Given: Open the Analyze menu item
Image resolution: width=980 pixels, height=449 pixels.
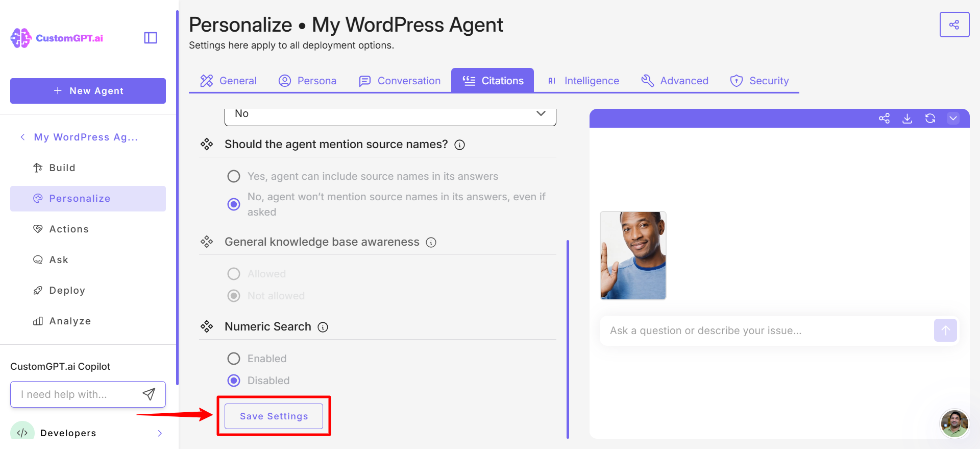Looking at the screenshot, I should [88, 321].
